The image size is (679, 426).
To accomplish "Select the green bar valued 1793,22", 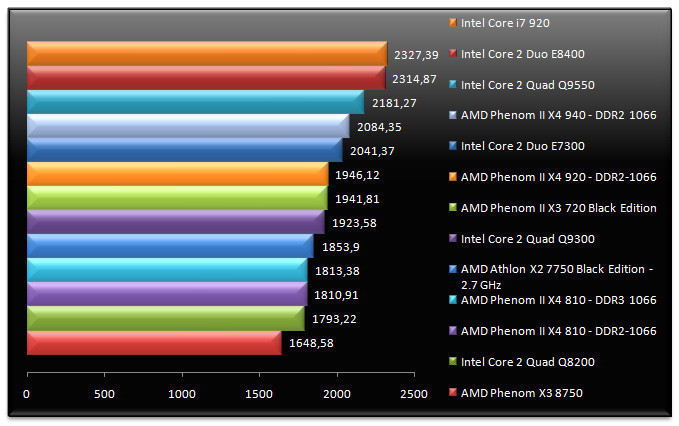I will [166, 318].
